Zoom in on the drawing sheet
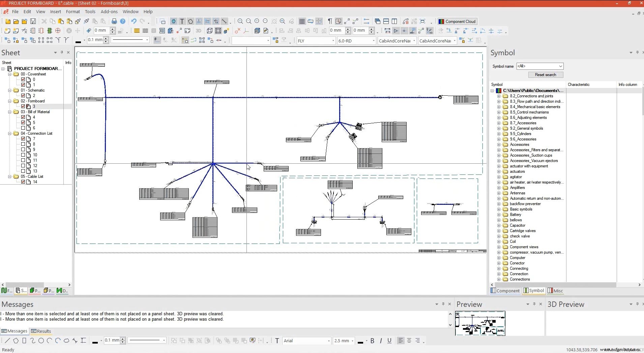Screen dimensions: 644x353 point(240,21)
